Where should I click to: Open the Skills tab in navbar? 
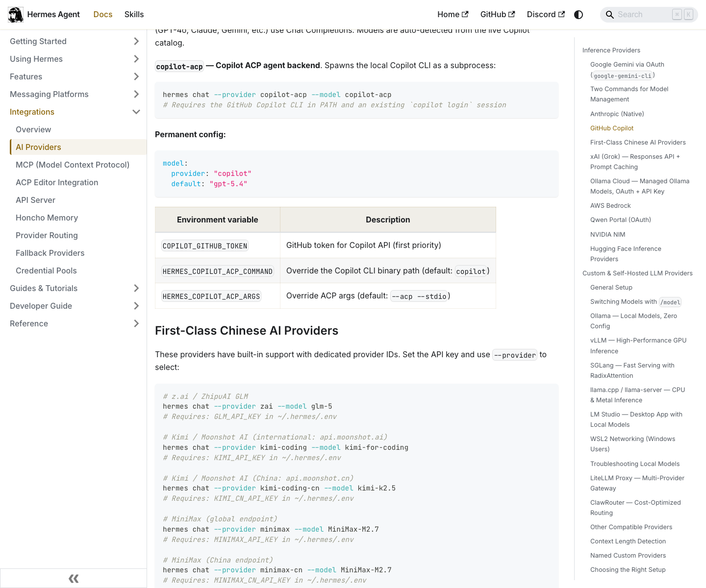click(x=134, y=15)
